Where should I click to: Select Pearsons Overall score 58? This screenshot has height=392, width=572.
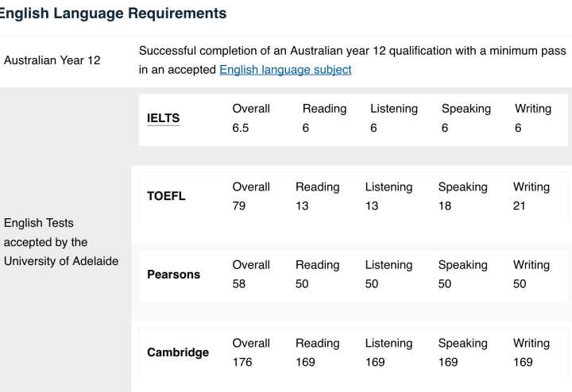point(239,284)
